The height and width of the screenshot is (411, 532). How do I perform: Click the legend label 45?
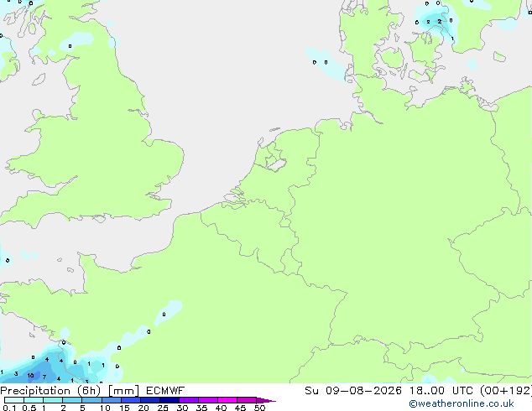pyautogui.click(x=240, y=408)
